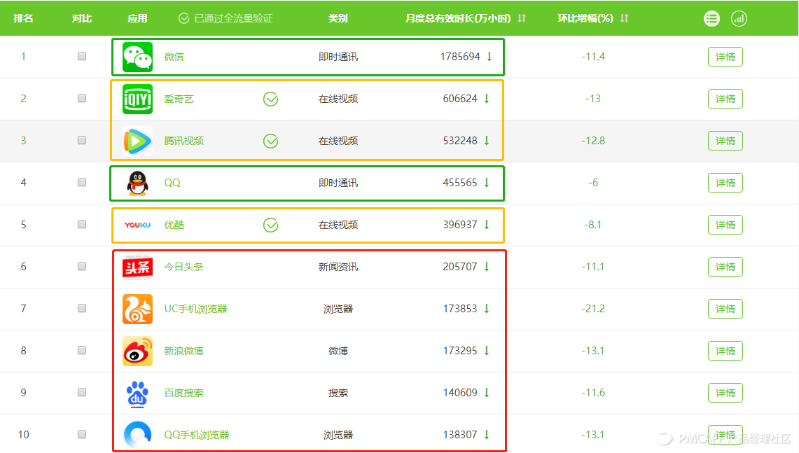
Task: Click the 对比 column header
Action: point(82,18)
